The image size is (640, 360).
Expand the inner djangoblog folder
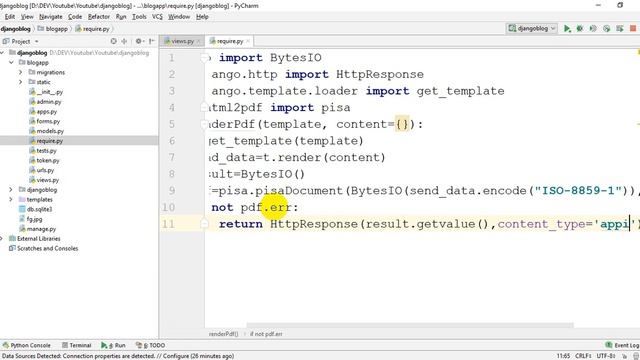click(x=11, y=190)
